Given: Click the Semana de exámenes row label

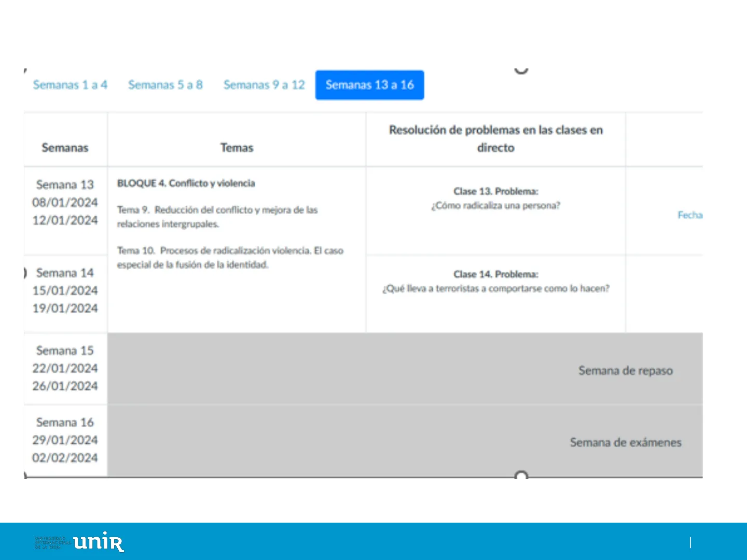Looking at the screenshot, I should point(625,443).
